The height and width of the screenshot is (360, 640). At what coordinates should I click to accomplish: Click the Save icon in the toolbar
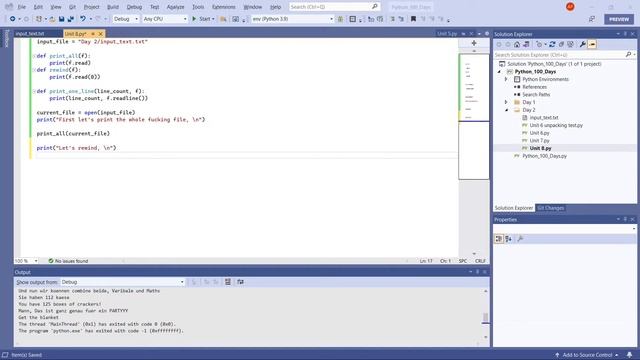pyautogui.click(x=62, y=19)
